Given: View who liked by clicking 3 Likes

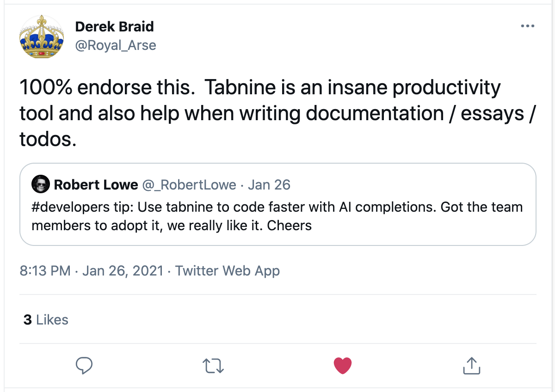Looking at the screenshot, I should [45, 319].
